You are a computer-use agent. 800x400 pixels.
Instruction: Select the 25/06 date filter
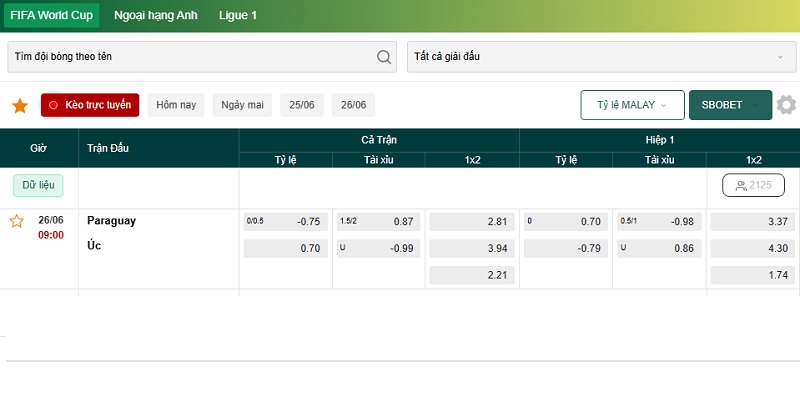click(302, 105)
